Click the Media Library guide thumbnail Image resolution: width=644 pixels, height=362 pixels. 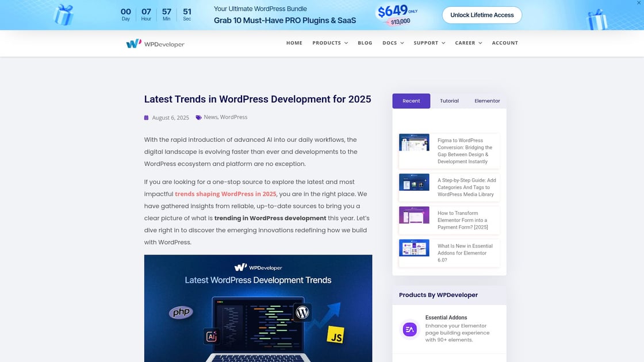click(x=414, y=182)
